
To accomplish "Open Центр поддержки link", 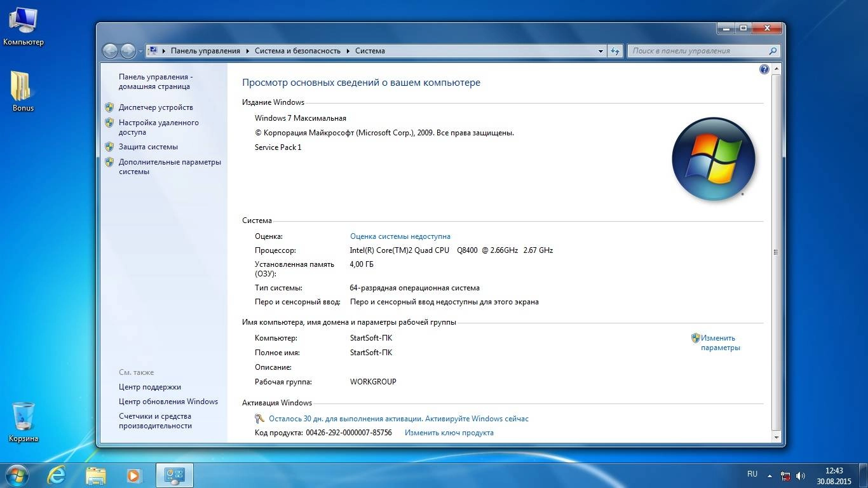I will tap(150, 387).
